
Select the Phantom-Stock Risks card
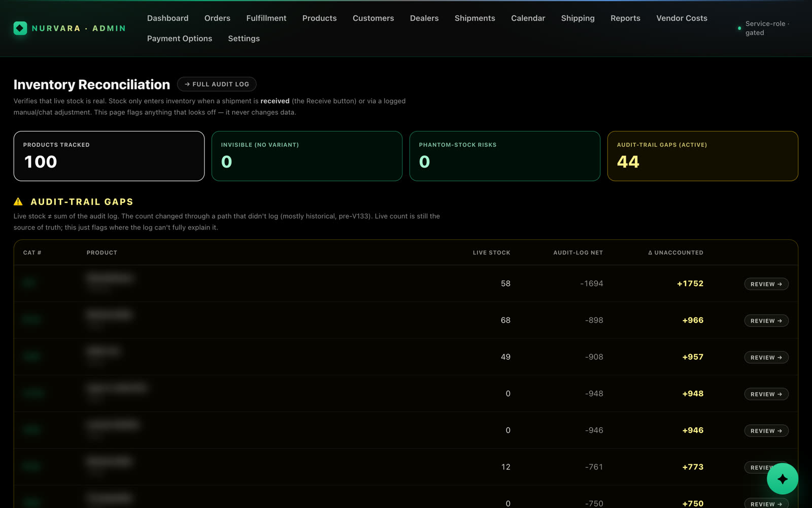[504, 156]
